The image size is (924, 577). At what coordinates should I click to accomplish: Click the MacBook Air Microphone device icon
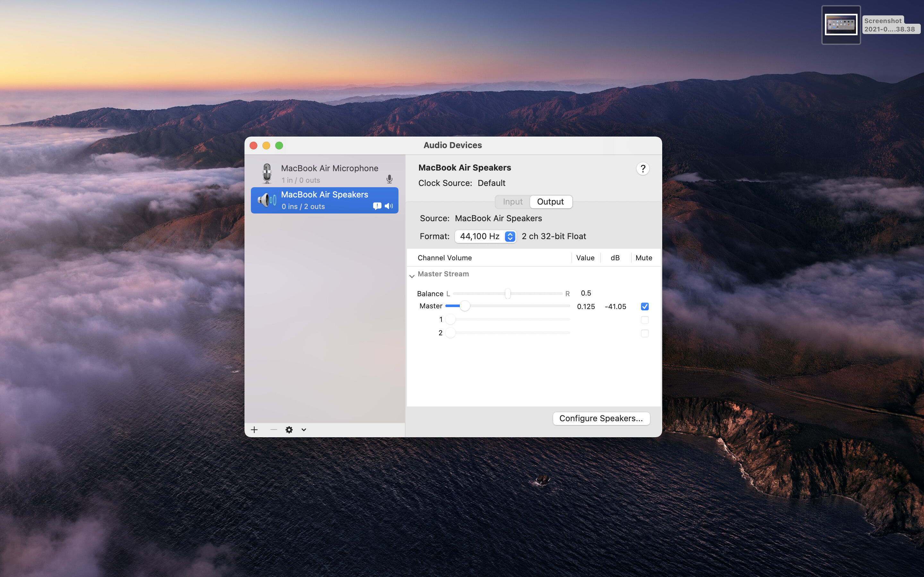tap(267, 174)
